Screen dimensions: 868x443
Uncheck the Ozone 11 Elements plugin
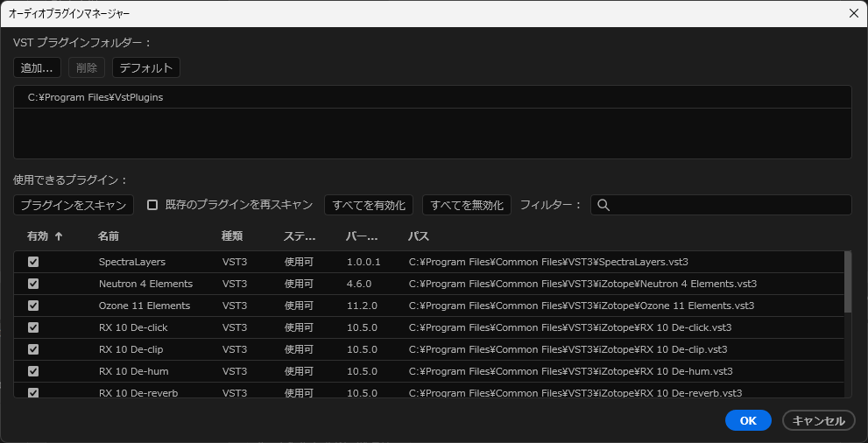point(33,306)
